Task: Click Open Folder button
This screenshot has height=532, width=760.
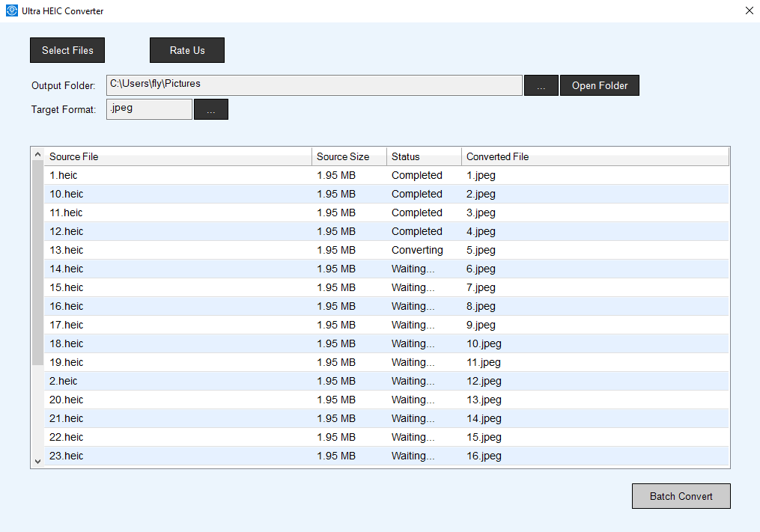Action: 600,85
